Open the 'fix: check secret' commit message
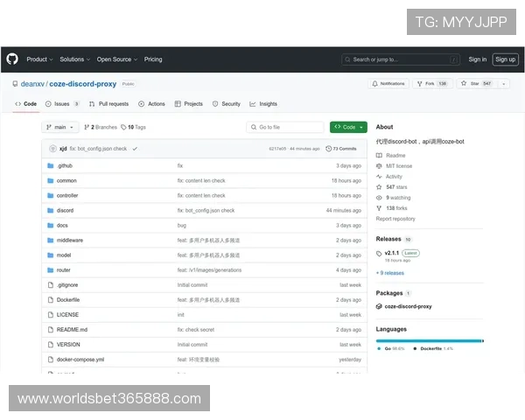 tap(196, 330)
